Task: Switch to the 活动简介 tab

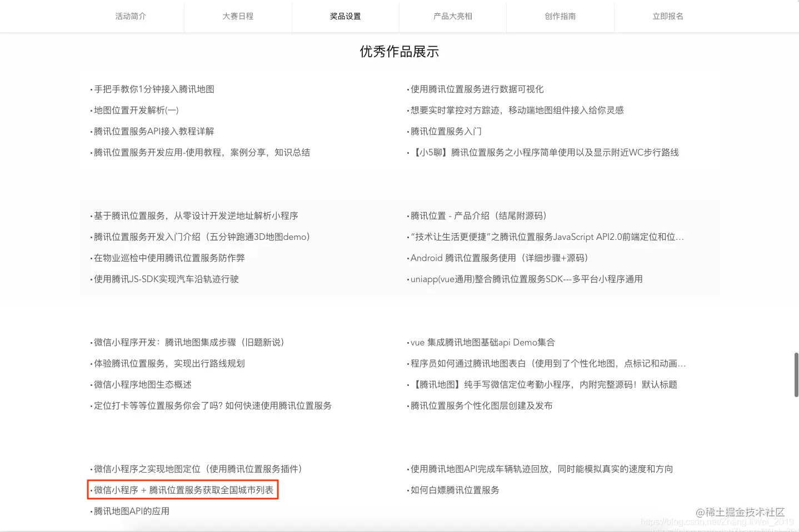Action: coord(130,16)
